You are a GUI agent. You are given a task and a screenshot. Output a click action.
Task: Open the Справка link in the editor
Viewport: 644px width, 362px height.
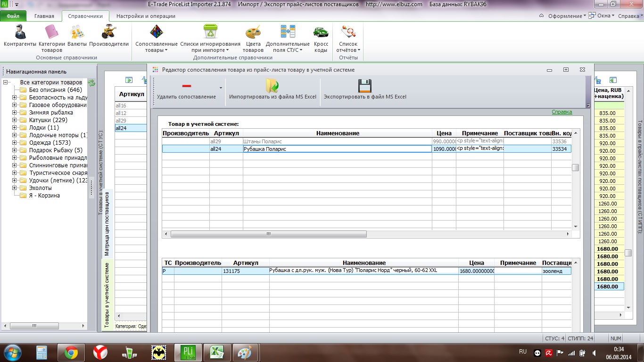click(562, 112)
